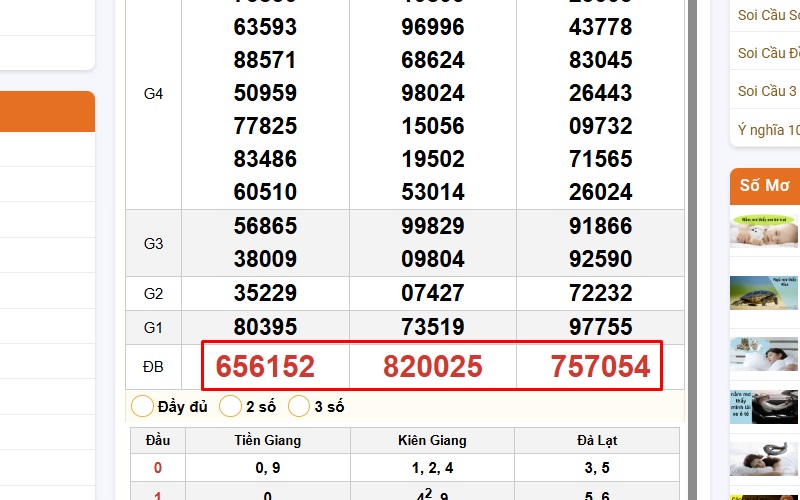Click the "G4" prize row label
Image resolution: width=800 pixels, height=500 pixels.
(153, 94)
